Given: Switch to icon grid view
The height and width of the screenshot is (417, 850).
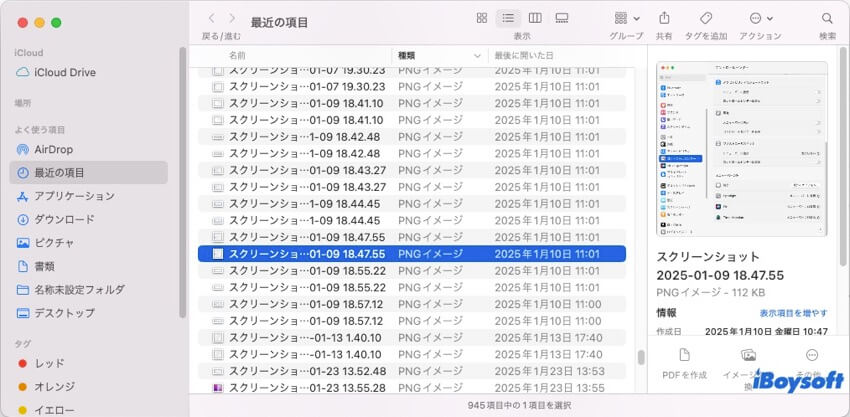Looking at the screenshot, I should pos(482,18).
